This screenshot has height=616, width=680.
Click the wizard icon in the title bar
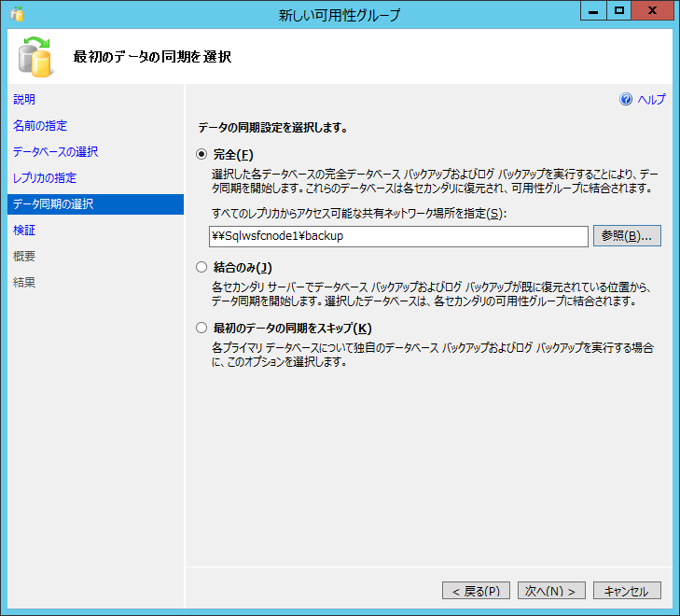[x=16, y=14]
